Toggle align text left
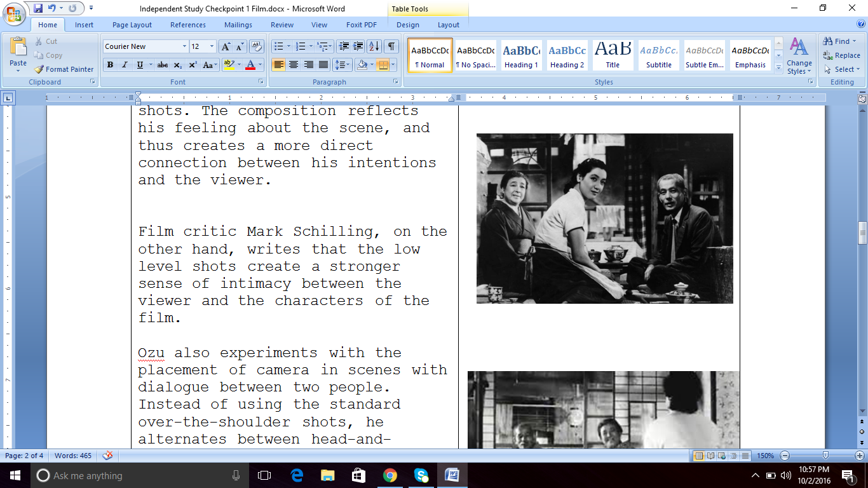The image size is (868, 488). pyautogui.click(x=278, y=65)
